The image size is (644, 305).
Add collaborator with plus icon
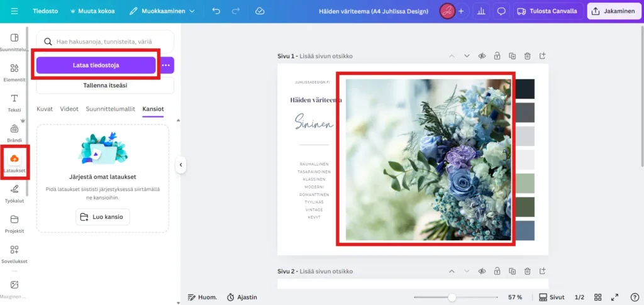coord(461,11)
